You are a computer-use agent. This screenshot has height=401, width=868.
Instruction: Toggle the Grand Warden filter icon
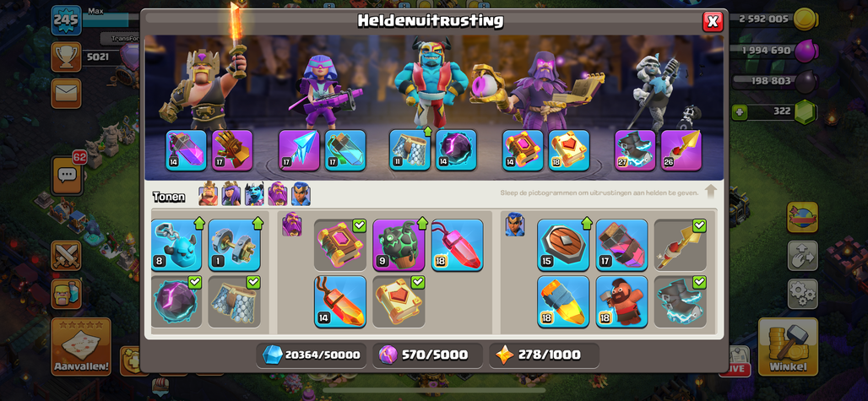(x=278, y=193)
